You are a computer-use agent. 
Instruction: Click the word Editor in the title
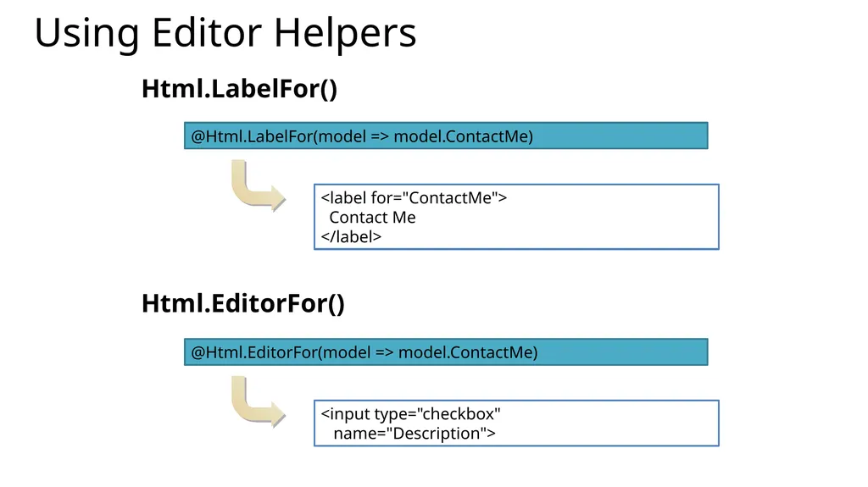206,32
